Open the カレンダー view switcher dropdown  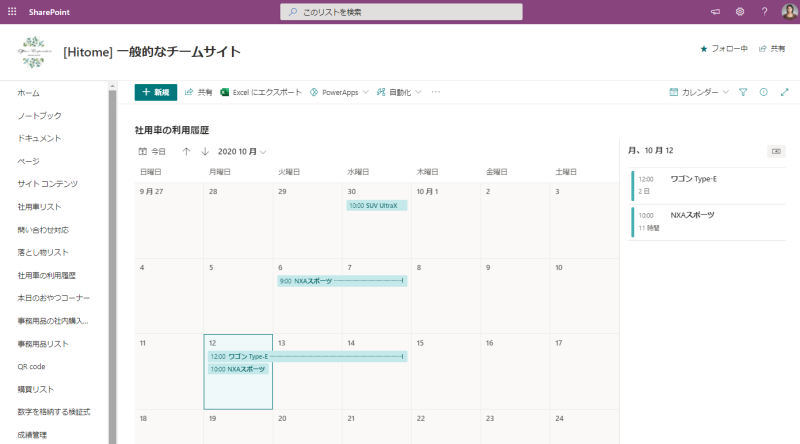(x=699, y=92)
